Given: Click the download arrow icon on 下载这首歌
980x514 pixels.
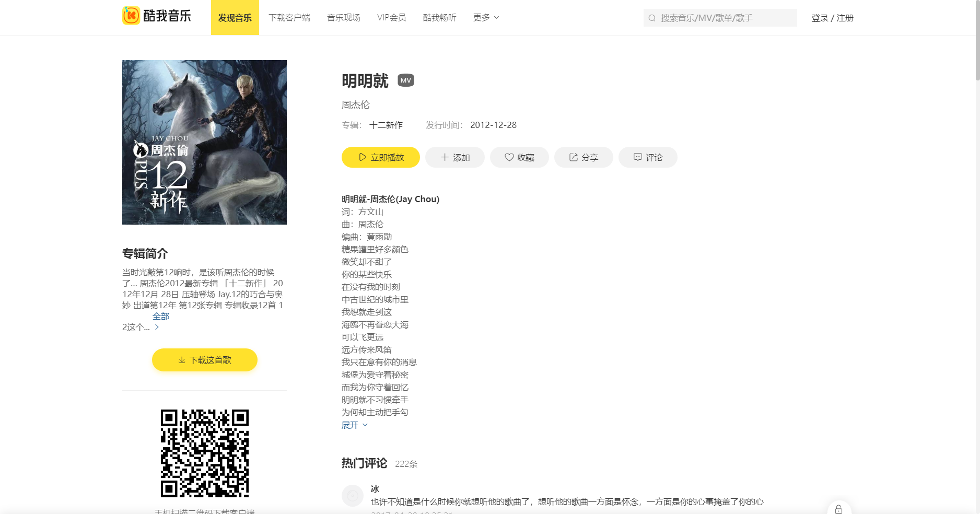Looking at the screenshot, I should point(182,359).
